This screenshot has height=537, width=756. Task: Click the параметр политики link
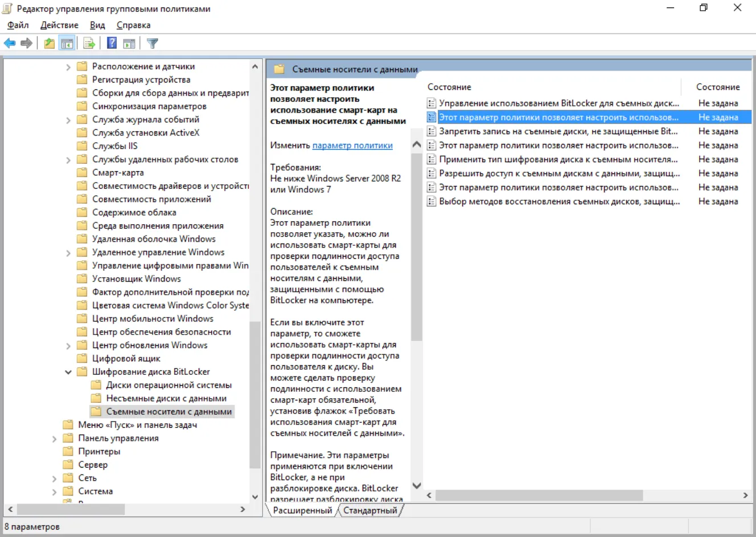pos(352,146)
